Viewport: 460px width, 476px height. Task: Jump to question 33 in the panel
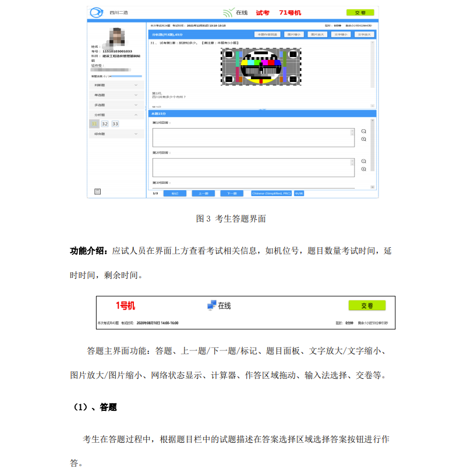pyautogui.click(x=115, y=124)
